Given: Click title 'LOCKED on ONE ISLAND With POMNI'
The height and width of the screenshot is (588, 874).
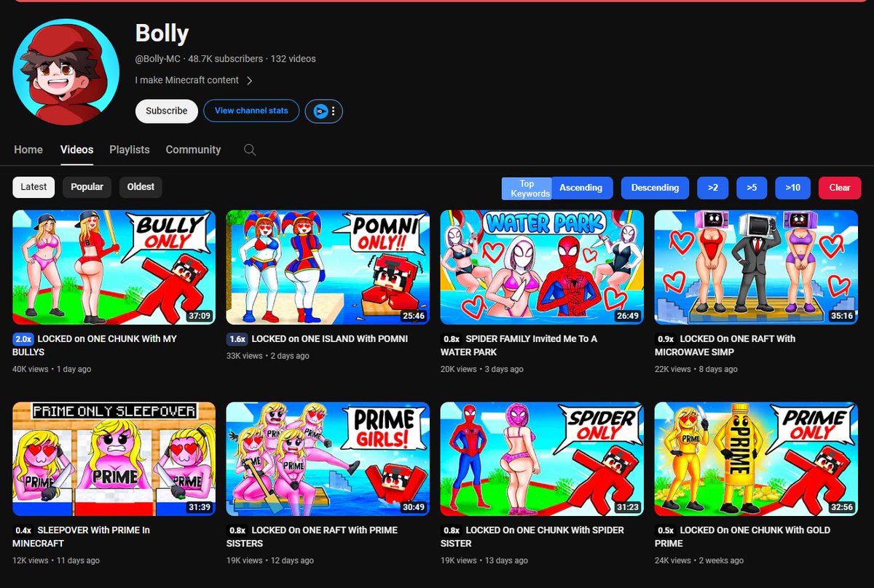Looking at the screenshot, I should point(329,339).
